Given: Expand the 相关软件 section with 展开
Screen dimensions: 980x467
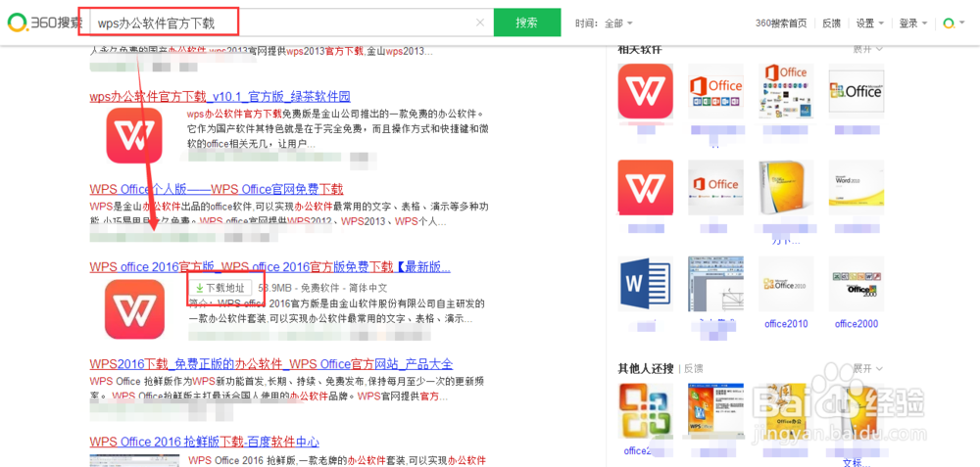Looking at the screenshot, I should coord(868,49).
